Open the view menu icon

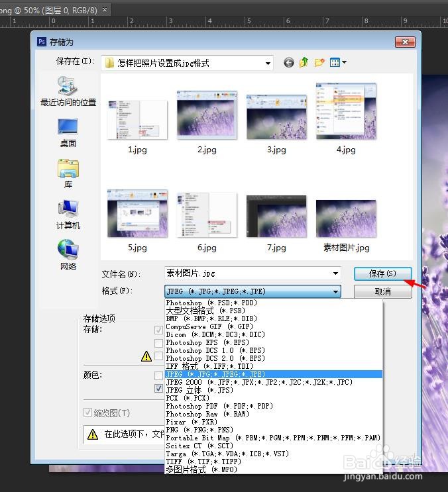tap(335, 62)
